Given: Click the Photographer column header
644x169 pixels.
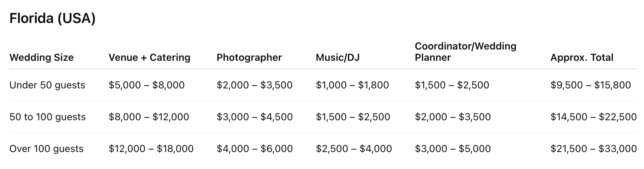Looking at the screenshot, I should tap(249, 57).
